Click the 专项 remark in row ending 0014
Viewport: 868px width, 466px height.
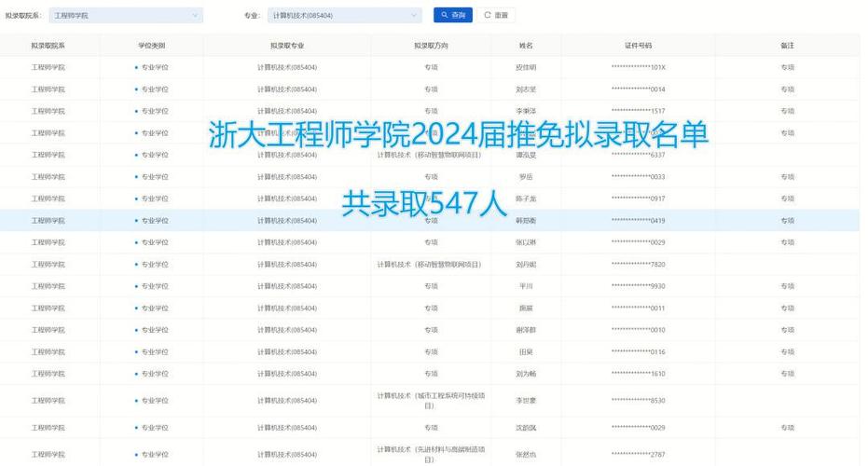(x=787, y=89)
